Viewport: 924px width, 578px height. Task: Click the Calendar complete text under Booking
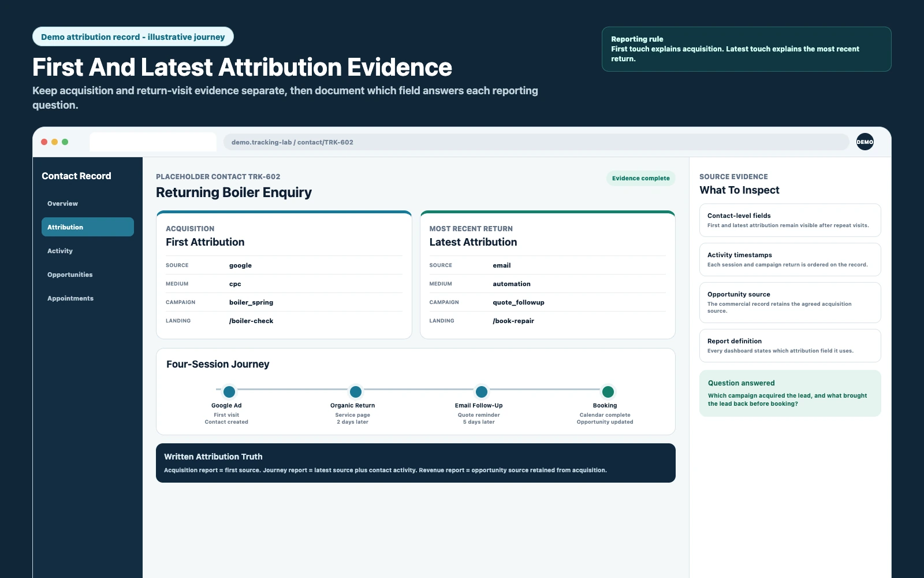605,415
